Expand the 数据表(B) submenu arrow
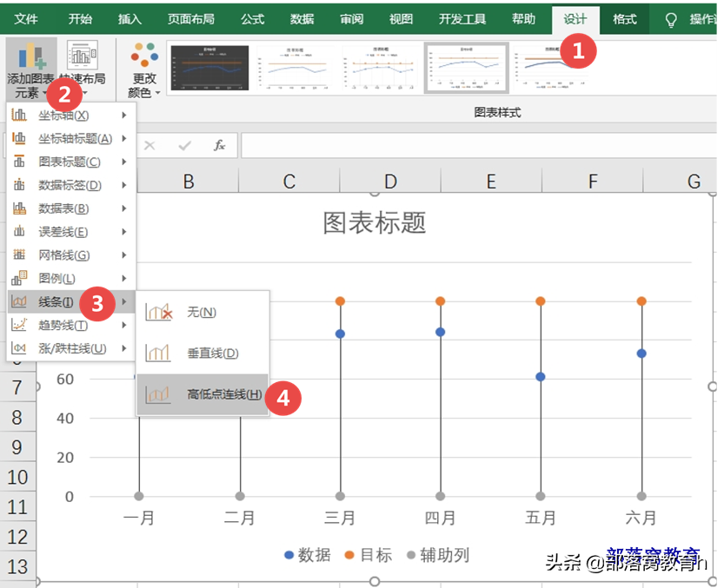Viewport: 724px width, 588px height. point(124,208)
